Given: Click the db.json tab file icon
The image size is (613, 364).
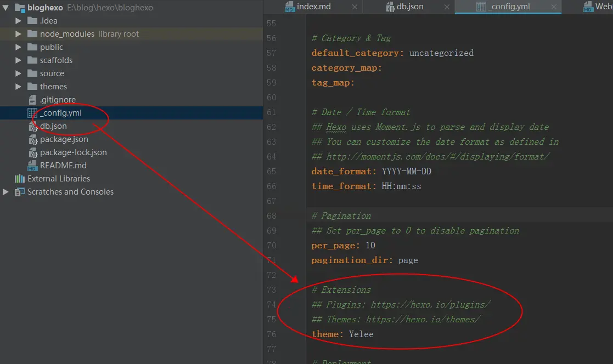Looking at the screenshot, I should pos(390,7).
